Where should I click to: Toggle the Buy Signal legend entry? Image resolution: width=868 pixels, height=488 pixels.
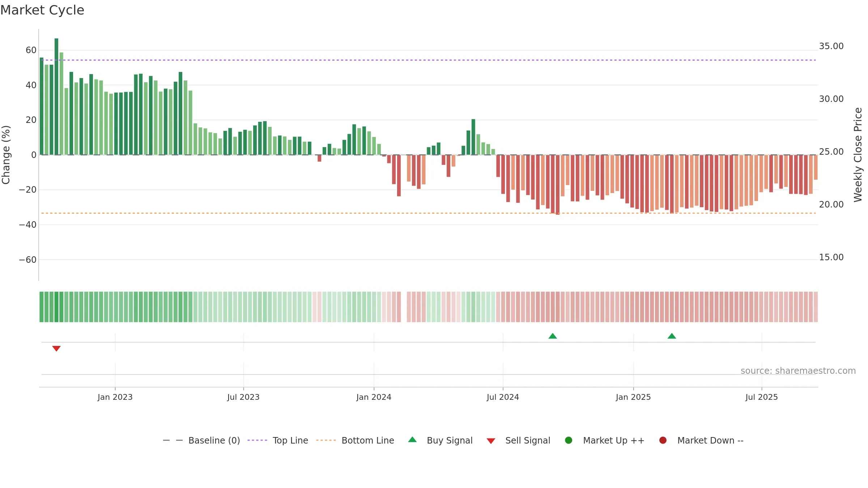pyautogui.click(x=440, y=440)
